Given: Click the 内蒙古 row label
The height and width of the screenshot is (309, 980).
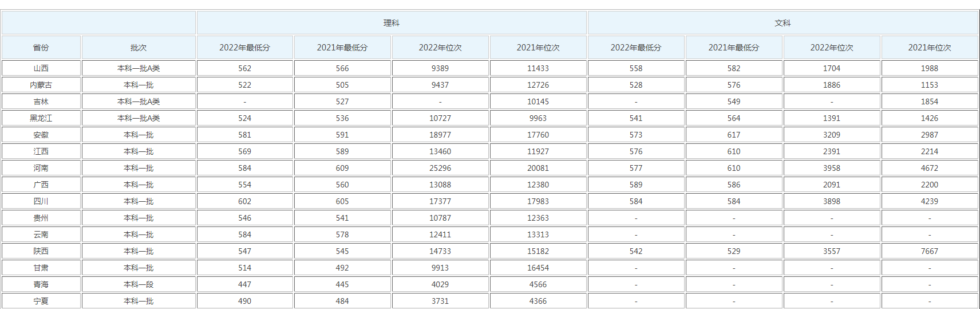Looking at the screenshot, I should 41,85.
